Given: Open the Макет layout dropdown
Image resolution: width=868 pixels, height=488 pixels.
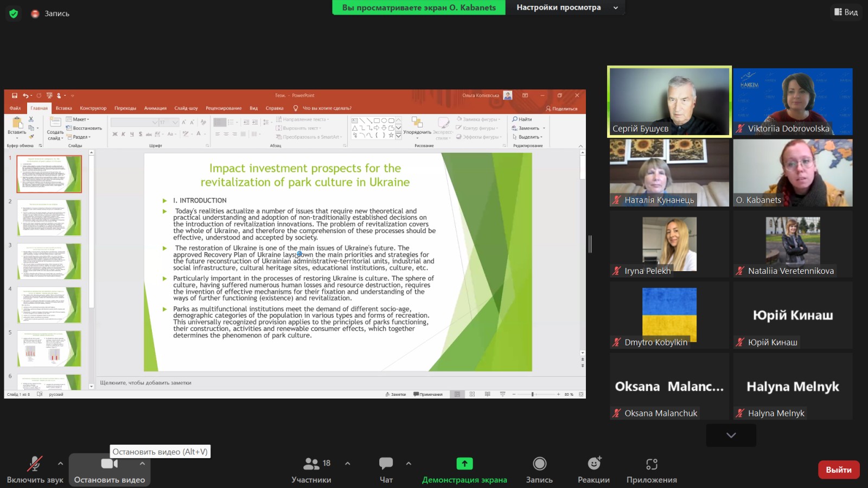Looking at the screenshot, I should 78,119.
